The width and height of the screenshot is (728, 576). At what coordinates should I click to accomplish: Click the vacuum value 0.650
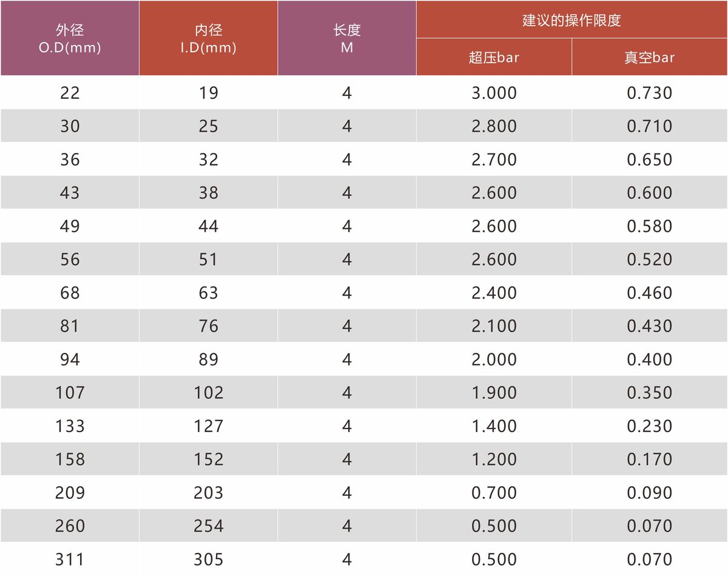point(650,160)
